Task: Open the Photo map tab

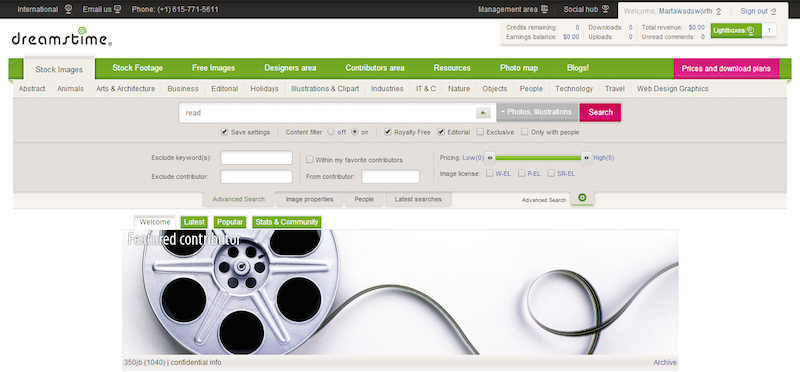Action: 518,68
